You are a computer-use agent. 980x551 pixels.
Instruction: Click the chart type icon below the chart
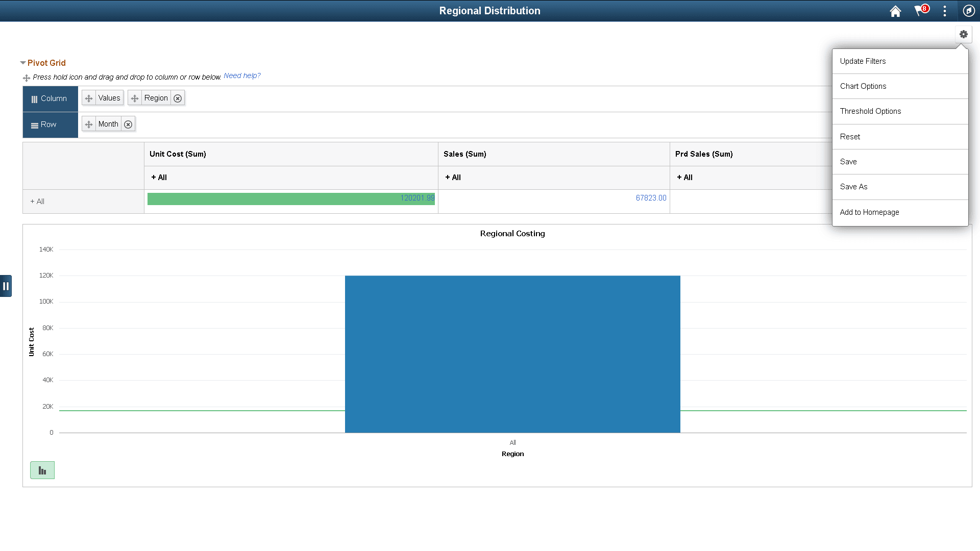[42, 470]
